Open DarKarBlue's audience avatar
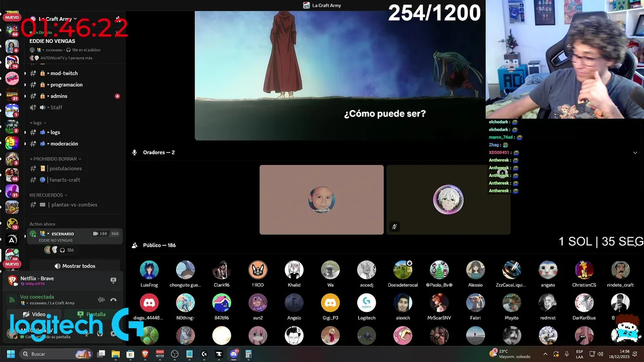This screenshot has height=362, width=644. [584, 303]
